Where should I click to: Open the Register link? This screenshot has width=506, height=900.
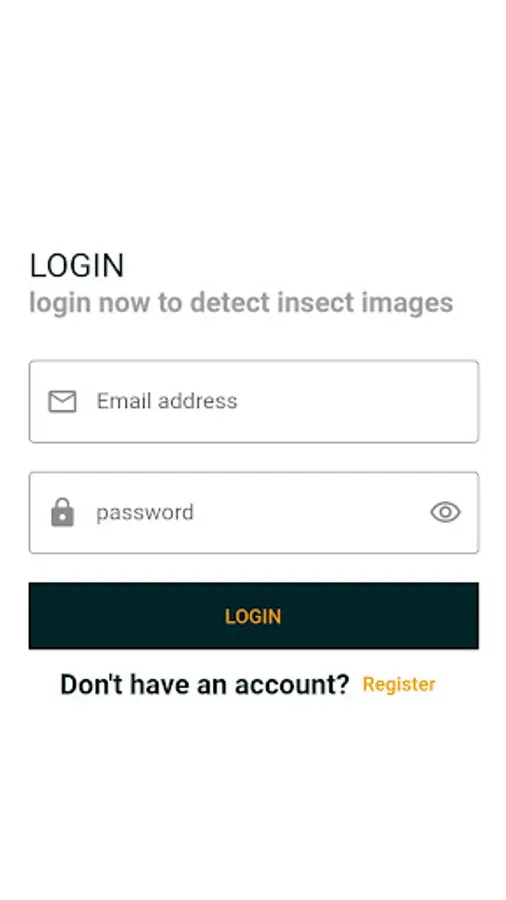399,684
